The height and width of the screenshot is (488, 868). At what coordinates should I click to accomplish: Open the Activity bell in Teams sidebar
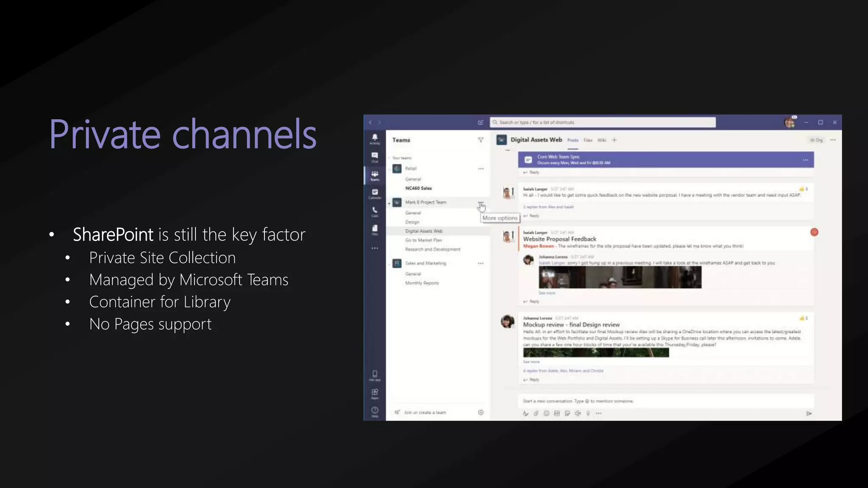tap(375, 139)
